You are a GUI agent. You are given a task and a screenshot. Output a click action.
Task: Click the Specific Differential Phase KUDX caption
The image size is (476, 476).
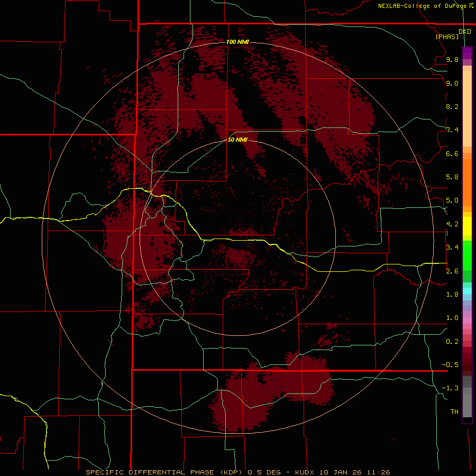(x=238, y=472)
